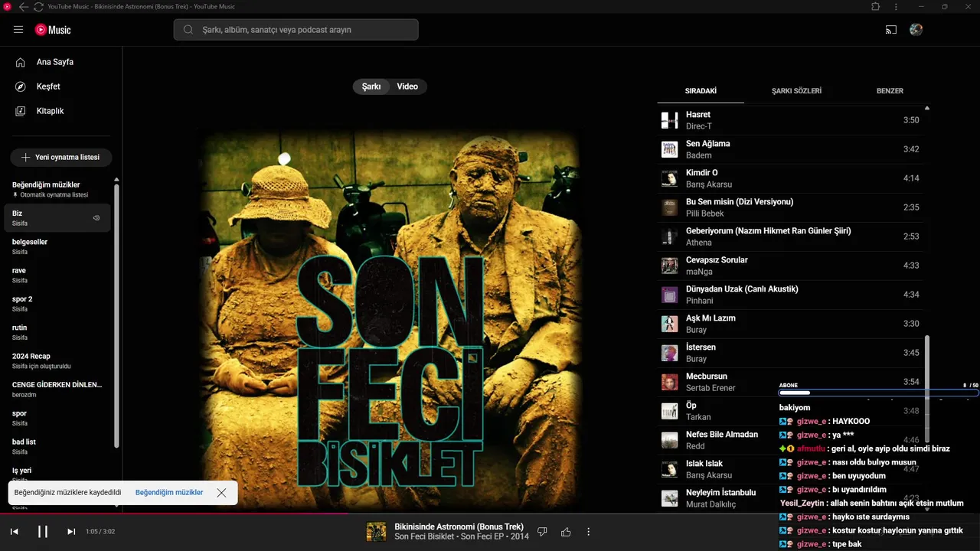The width and height of the screenshot is (980, 551).
Task: Open the Biz playlist
Action: (57, 218)
